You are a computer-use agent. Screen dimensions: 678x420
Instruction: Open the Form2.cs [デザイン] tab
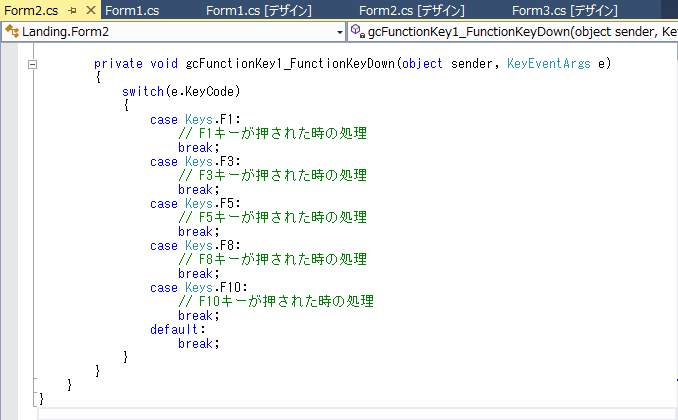[412, 10]
